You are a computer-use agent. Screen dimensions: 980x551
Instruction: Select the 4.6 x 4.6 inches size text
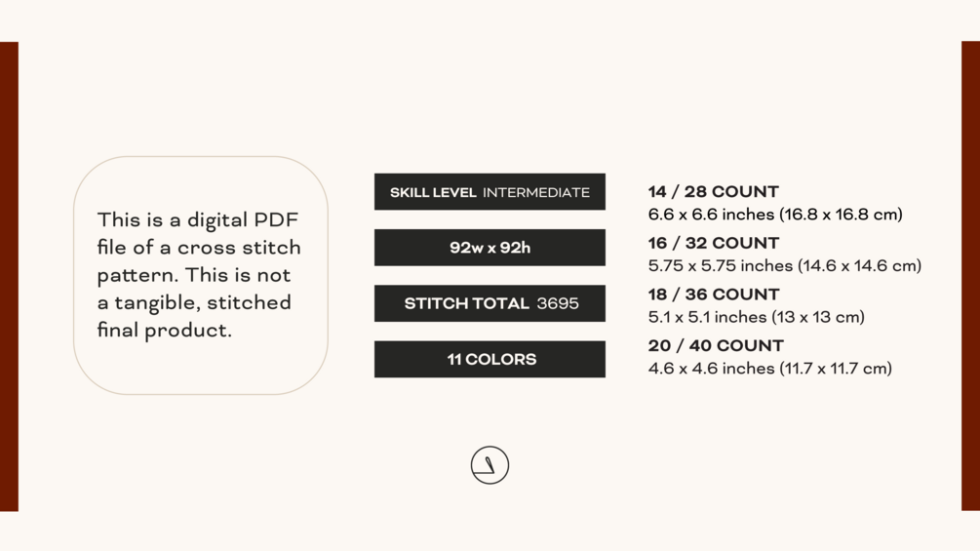point(769,369)
